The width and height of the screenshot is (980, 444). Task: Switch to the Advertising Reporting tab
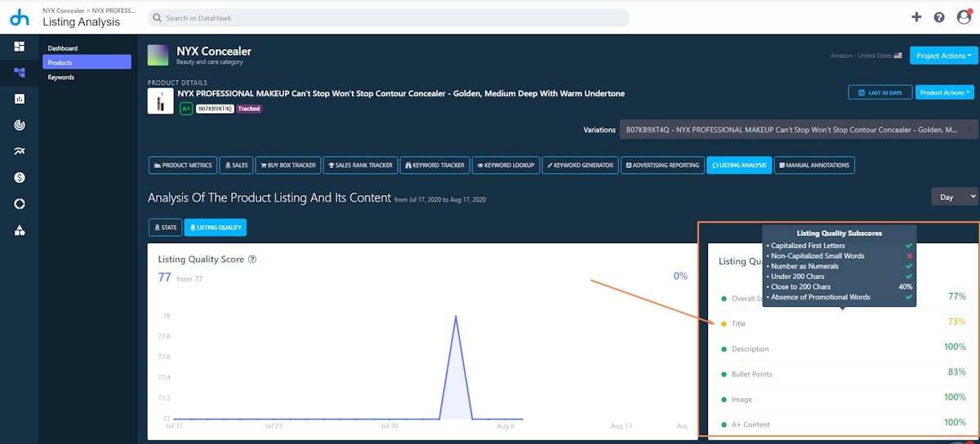(662, 165)
